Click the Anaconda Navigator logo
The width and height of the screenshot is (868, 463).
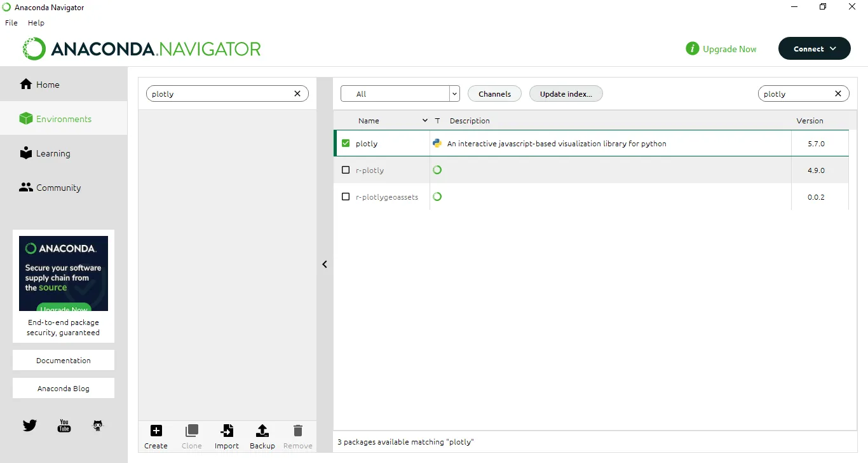click(142, 49)
